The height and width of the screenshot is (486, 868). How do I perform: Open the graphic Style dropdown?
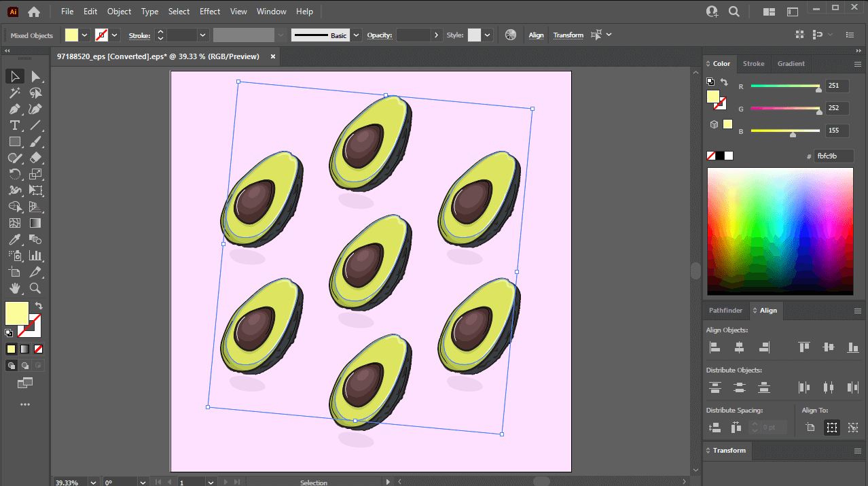487,35
